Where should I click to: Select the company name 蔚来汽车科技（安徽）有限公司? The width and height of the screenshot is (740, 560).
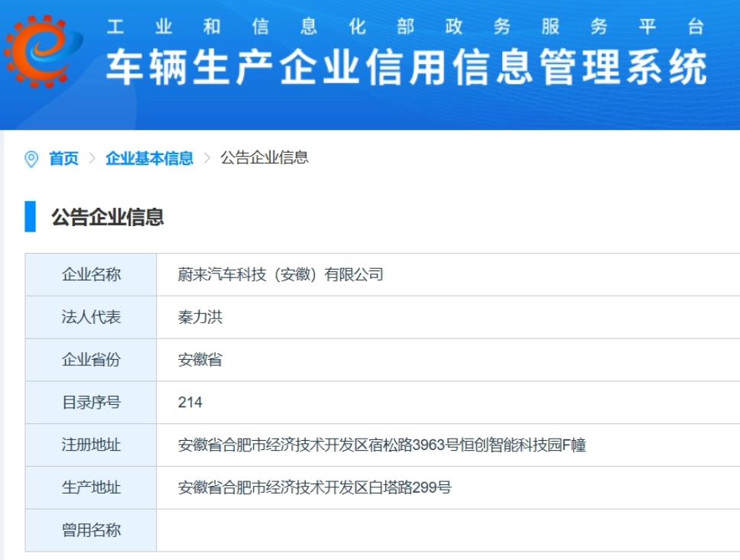click(281, 274)
